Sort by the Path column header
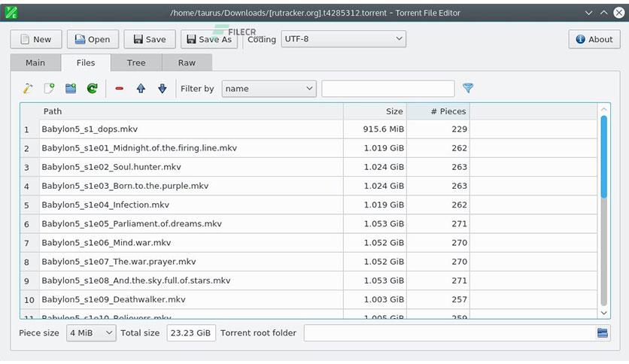The image size is (629, 364). [x=191, y=111]
